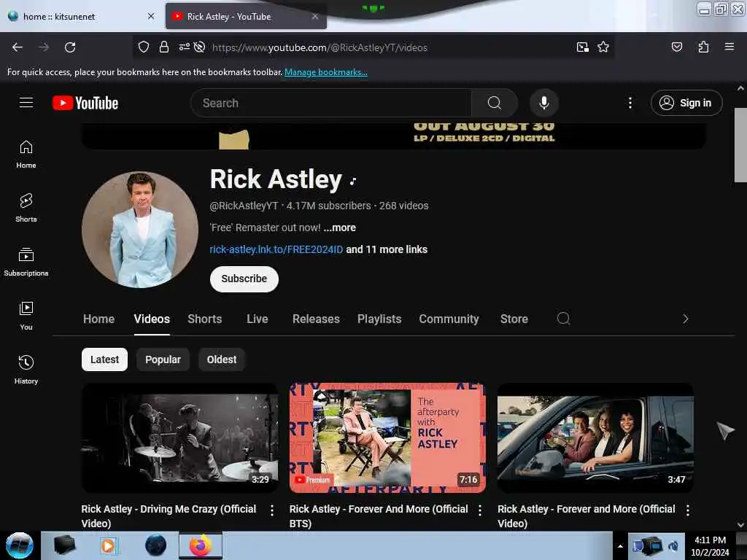
Task: Open the afterparty with Rick Astley thumbnail
Action: (x=387, y=437)
